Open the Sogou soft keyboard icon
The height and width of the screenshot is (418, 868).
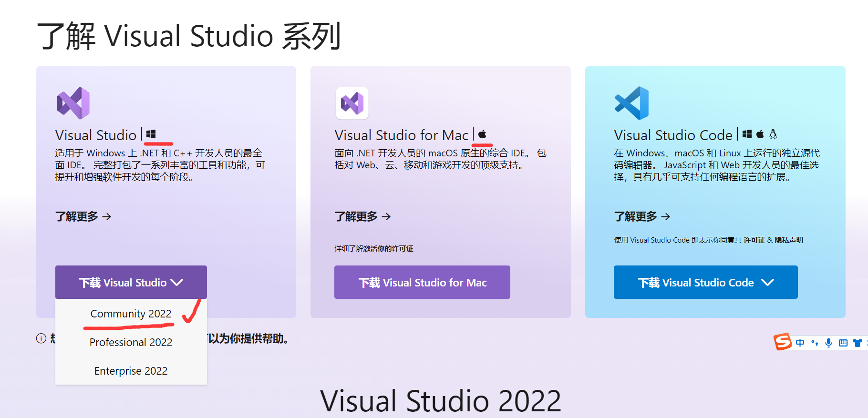point(843,343)
